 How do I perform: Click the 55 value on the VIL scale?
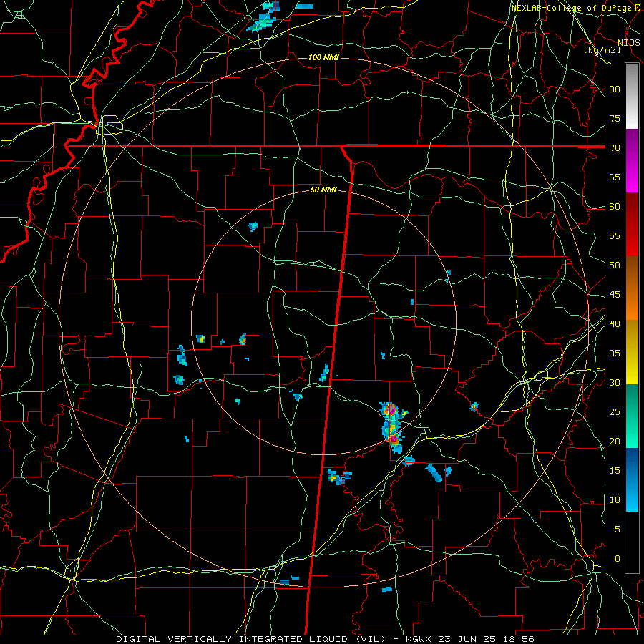tap(615, 235)
